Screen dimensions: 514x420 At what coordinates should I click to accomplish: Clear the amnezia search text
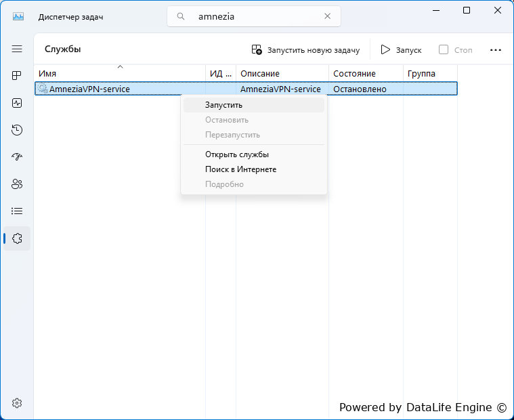click(x=327, y=16)
